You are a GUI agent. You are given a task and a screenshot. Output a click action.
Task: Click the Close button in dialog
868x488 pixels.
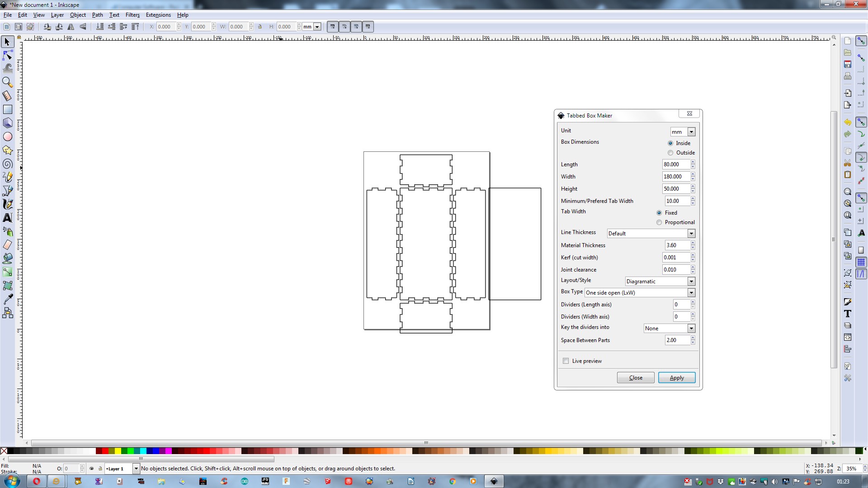[x=635, y=378]
